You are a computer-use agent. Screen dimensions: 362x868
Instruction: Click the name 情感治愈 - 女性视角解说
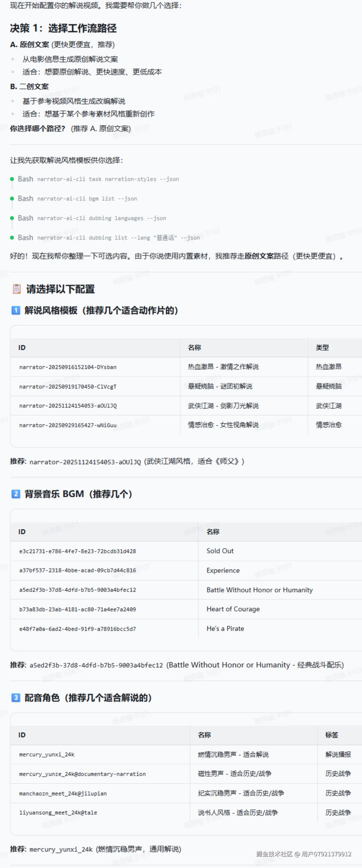223,425
